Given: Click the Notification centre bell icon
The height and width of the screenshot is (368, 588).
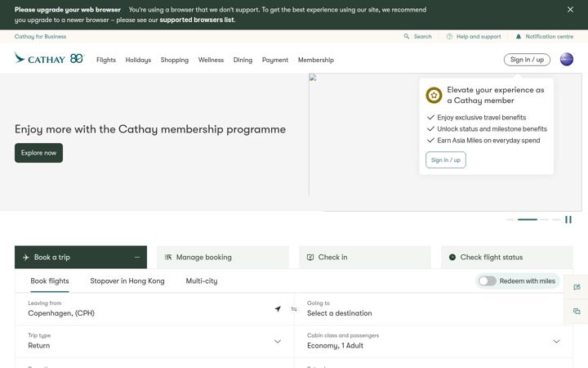Looking at the screenshot, I should click(x=519, y=37).
